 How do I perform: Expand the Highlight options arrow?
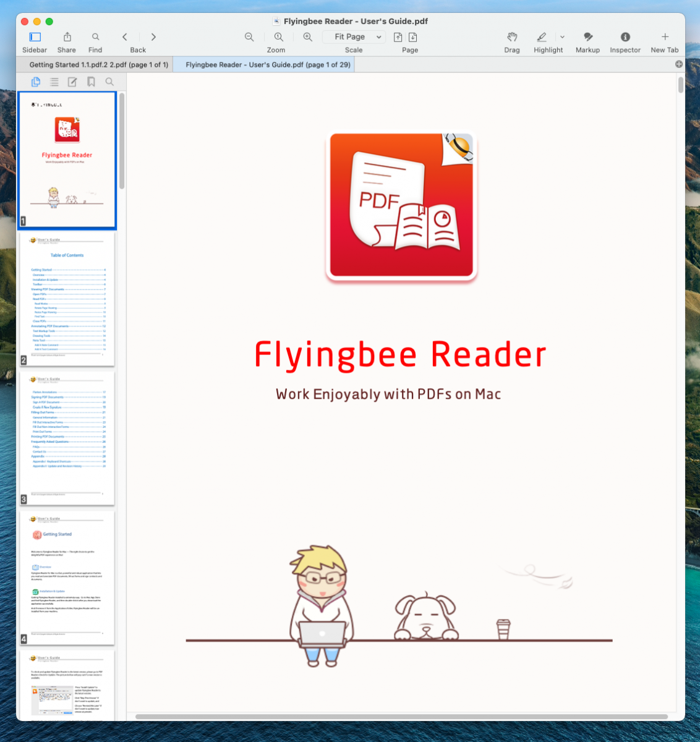pyautogui.click(x=562, y=37)
